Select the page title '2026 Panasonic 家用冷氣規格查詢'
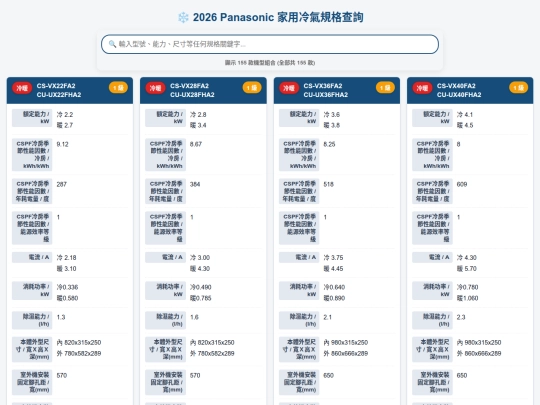This screenshot has width=540, height=405. tap(278, 17)
